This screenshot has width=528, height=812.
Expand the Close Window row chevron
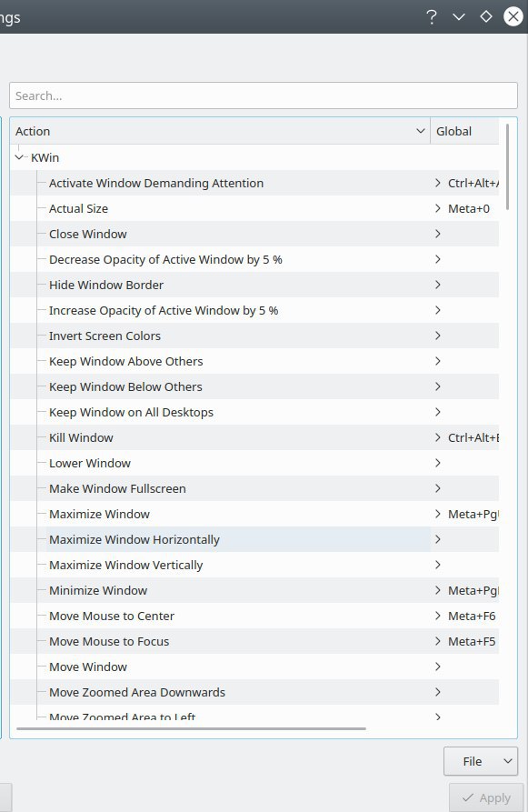tap(438, 234)
